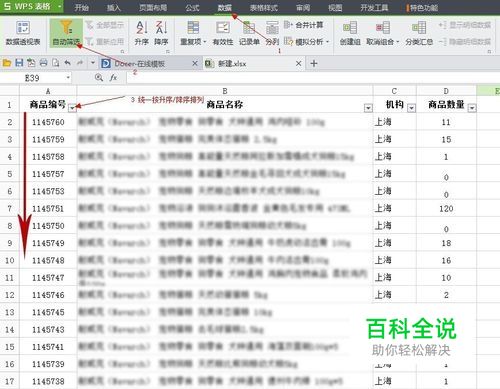The height and width of the screenshot is (389, 500).
Task: Click the save disk icon
Action: [x=19, y=63]
